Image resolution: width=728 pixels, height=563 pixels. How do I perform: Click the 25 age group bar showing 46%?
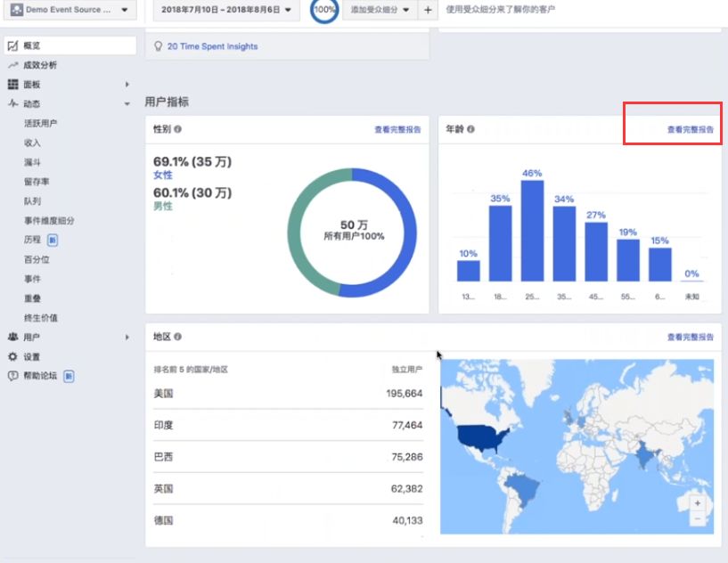pyautogui.click(x=532, y=231)
